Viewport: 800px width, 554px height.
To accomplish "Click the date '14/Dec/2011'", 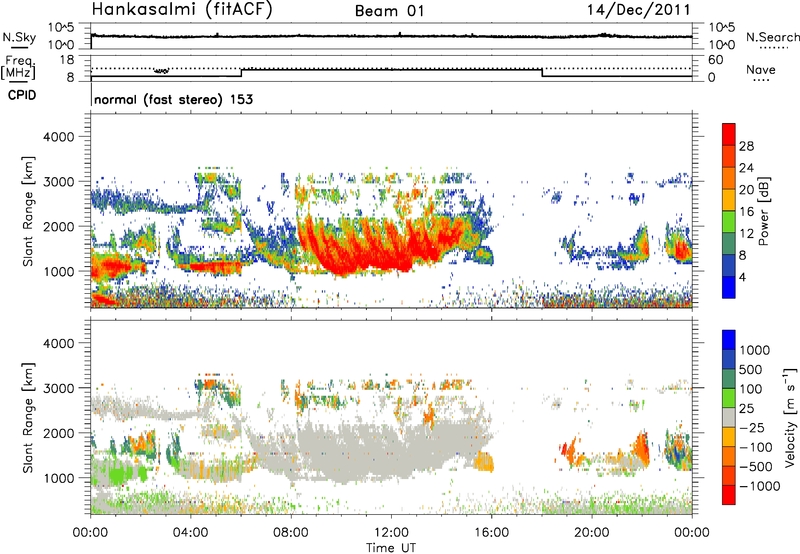I will point(638,9).
